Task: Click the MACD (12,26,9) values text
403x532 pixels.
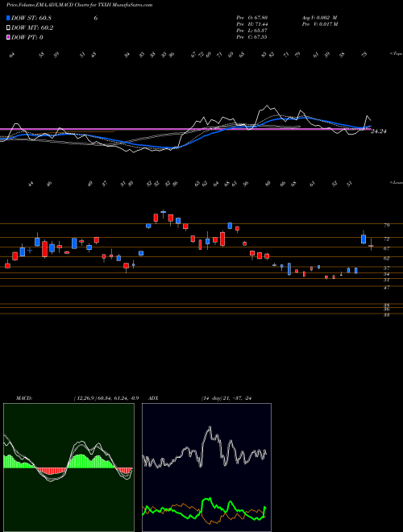Action: click(106, 398)
